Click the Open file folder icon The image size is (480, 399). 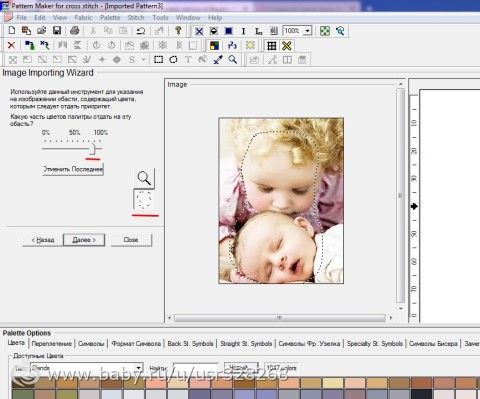41,31
